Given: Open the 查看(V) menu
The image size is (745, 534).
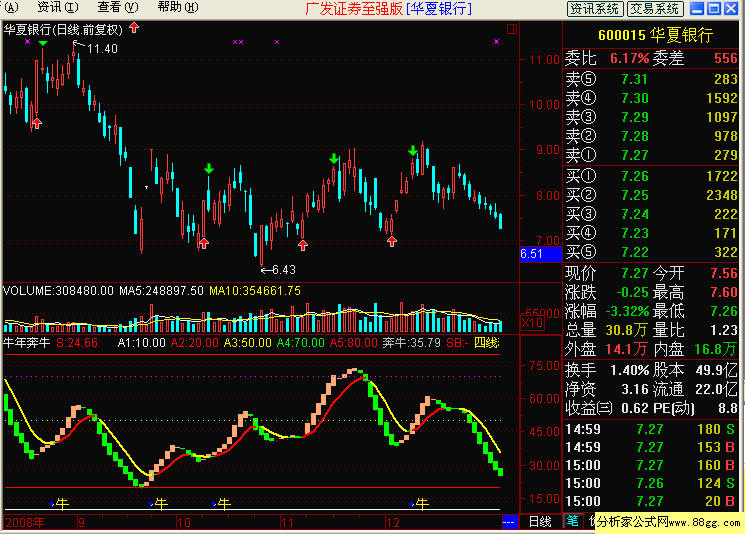Looking at the screenshot, I should coord(118,7).
